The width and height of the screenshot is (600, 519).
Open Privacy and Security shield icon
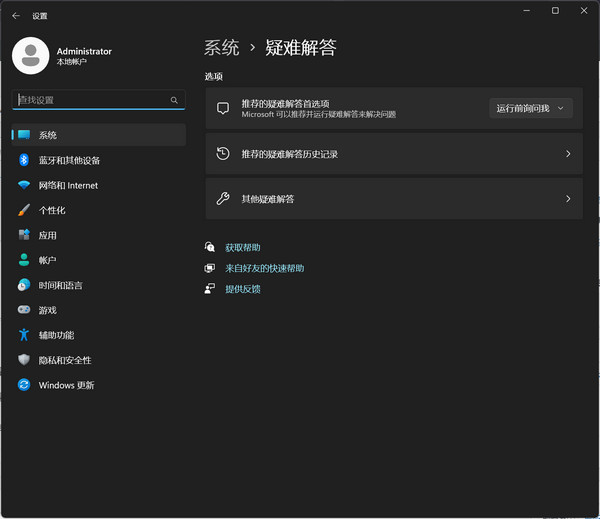24,360
